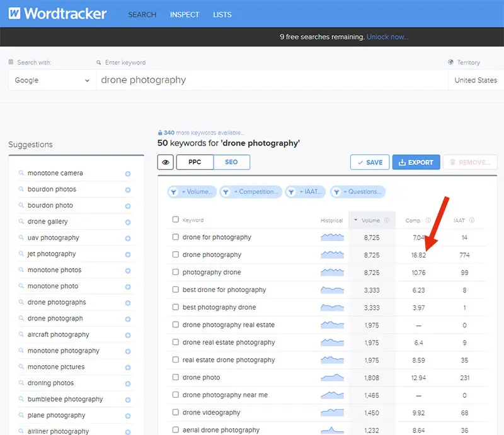
Task: Check 'best drone for photography' checkbox
Action: tap(176, 290)
